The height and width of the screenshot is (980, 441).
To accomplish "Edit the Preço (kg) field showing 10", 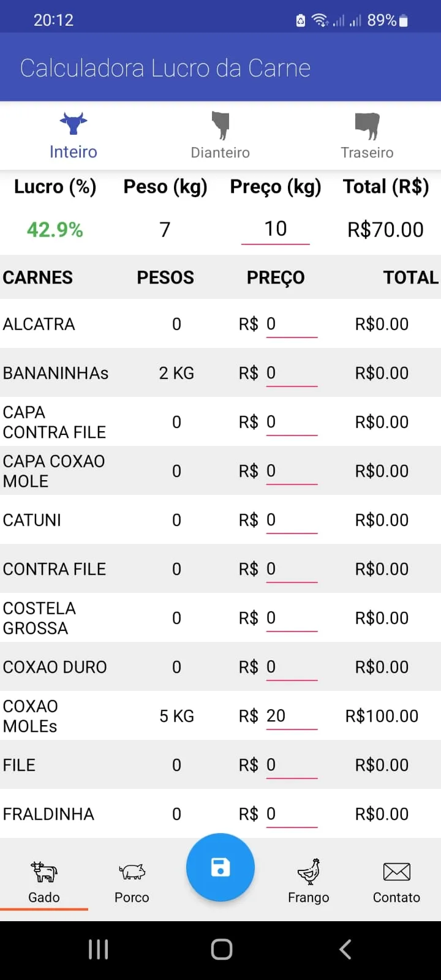I will (x=276, y=229).
